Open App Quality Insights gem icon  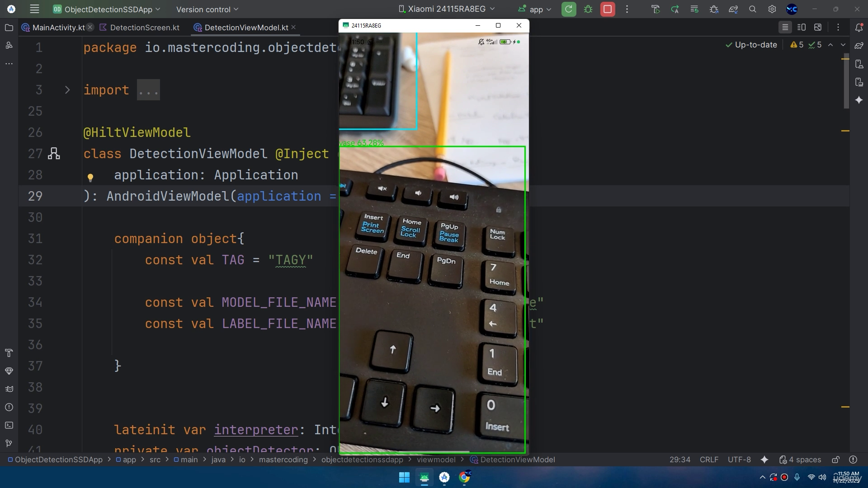point(9,371)
